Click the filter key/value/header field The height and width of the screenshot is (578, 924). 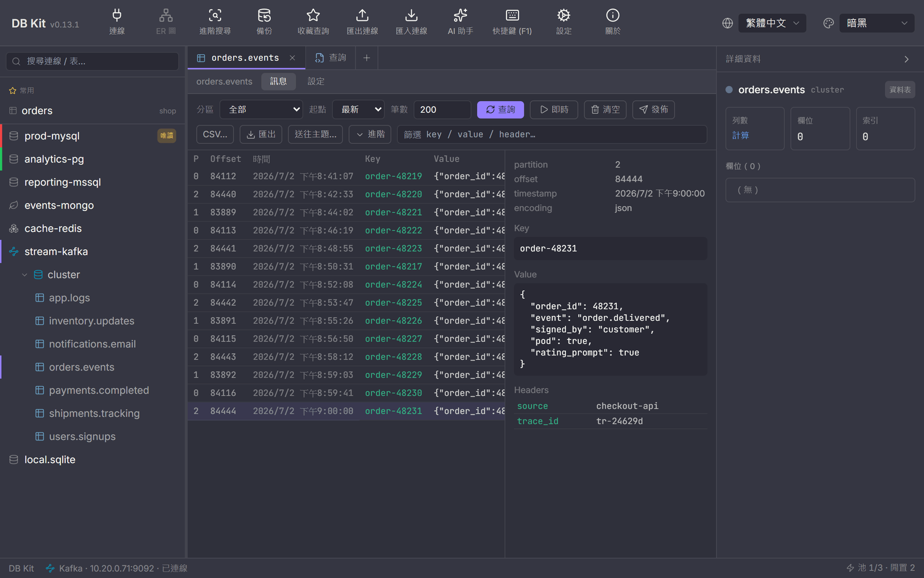pyautogui.click(x=552, y=134)
